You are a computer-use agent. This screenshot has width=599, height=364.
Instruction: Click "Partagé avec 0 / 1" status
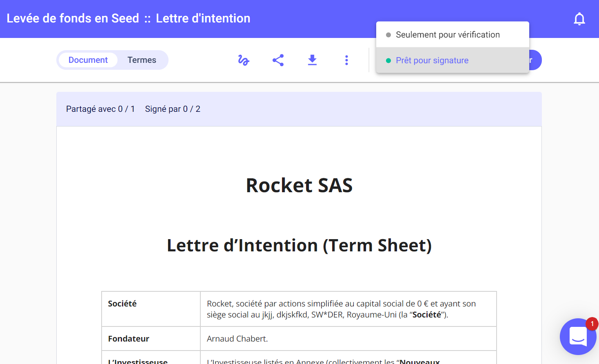click(100, 109)
